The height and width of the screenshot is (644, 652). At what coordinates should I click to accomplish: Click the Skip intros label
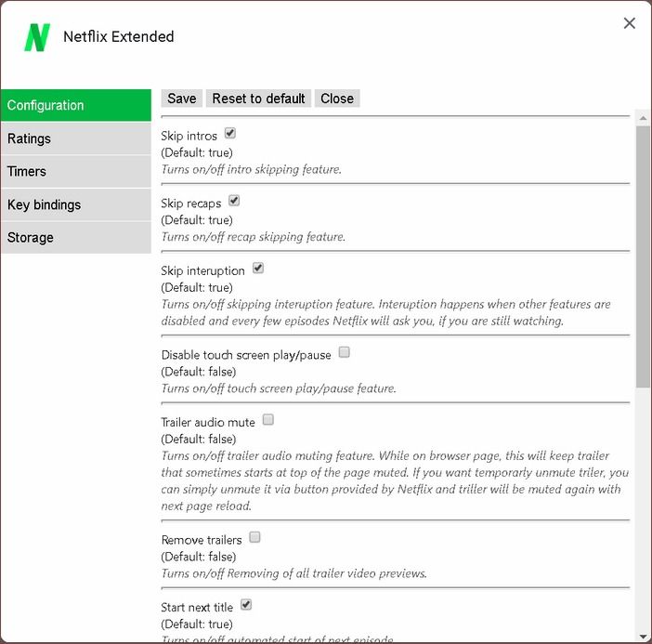tap(189, 136)
